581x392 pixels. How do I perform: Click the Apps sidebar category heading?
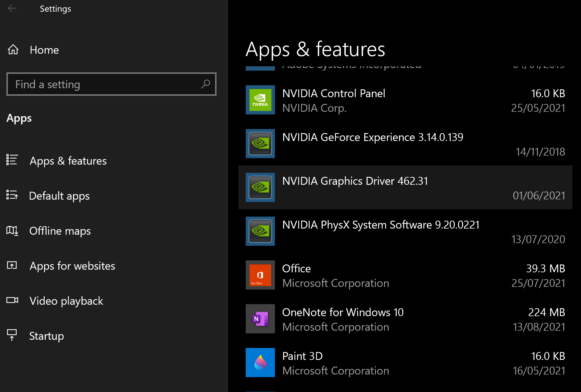pyautogui.click(x=19, y=118)
